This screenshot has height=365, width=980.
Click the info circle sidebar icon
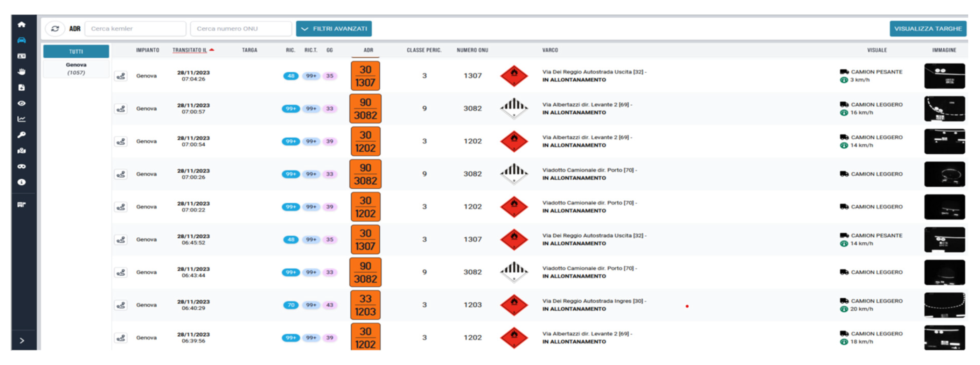[22, 182]
